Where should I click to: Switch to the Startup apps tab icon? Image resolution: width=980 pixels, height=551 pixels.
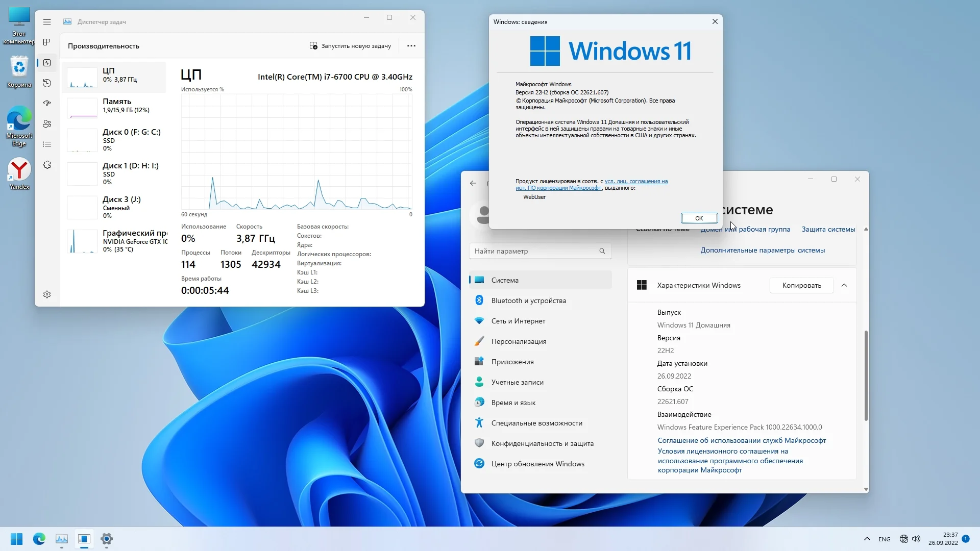click(x=47, y=103)
